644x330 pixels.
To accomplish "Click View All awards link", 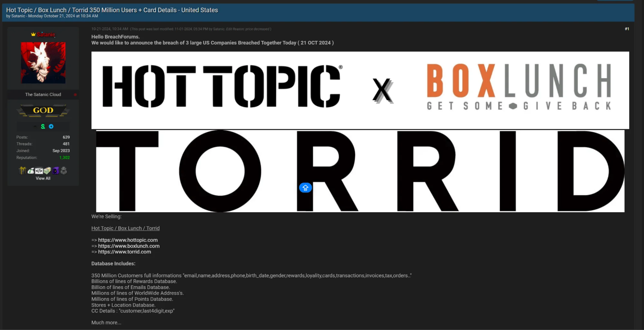I will coord(43,178).
